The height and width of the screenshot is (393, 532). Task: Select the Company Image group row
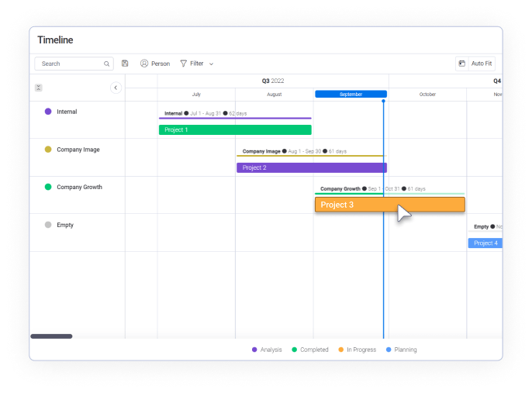pyautogui.click(x=78, y=157)
